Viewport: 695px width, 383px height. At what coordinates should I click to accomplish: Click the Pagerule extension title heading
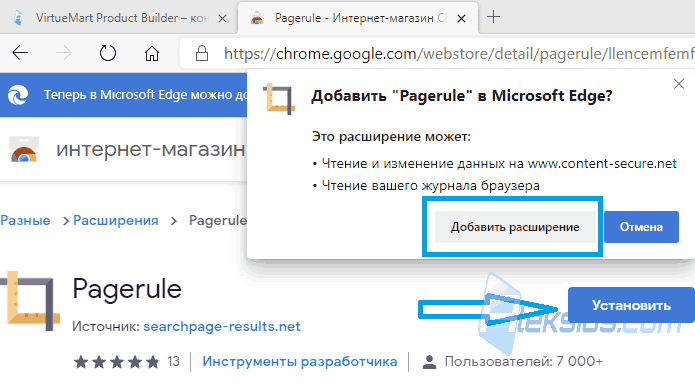[127, 289]
